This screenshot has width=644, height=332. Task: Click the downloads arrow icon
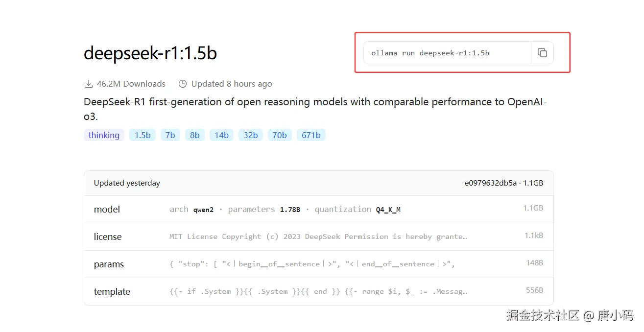(x=89, y=83)
